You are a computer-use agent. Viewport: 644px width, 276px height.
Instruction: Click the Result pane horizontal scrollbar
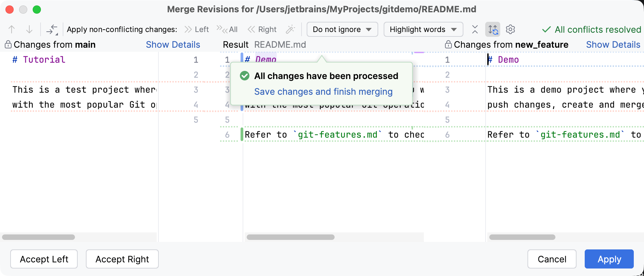click(x=290, y=237)
